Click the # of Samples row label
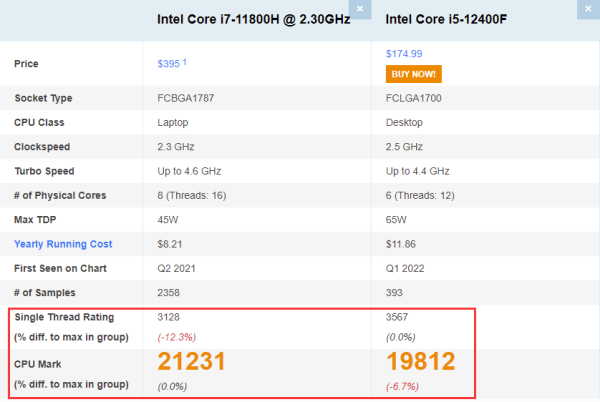The width and height of the screenshot is (600, 402). (45, 293)
